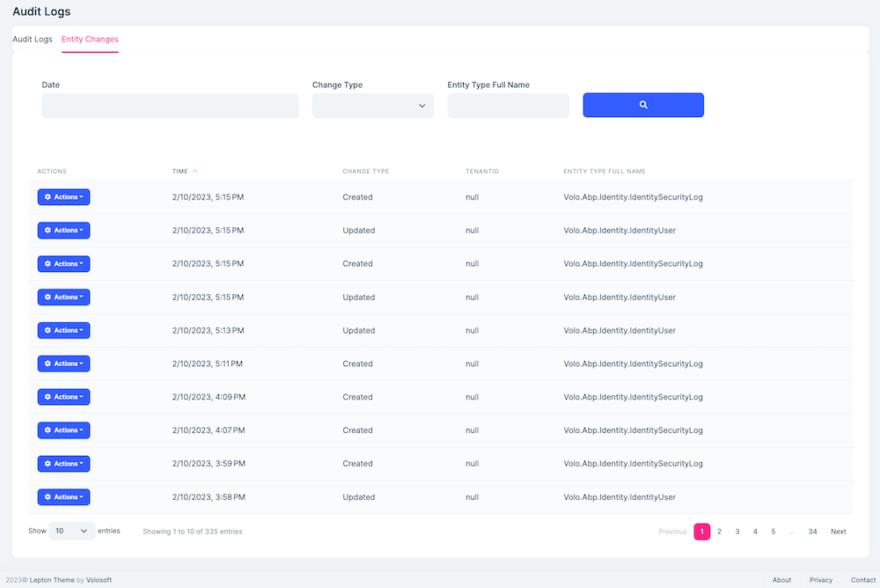Go to page 34 of results
880x588 pixels.
(812, 531)
